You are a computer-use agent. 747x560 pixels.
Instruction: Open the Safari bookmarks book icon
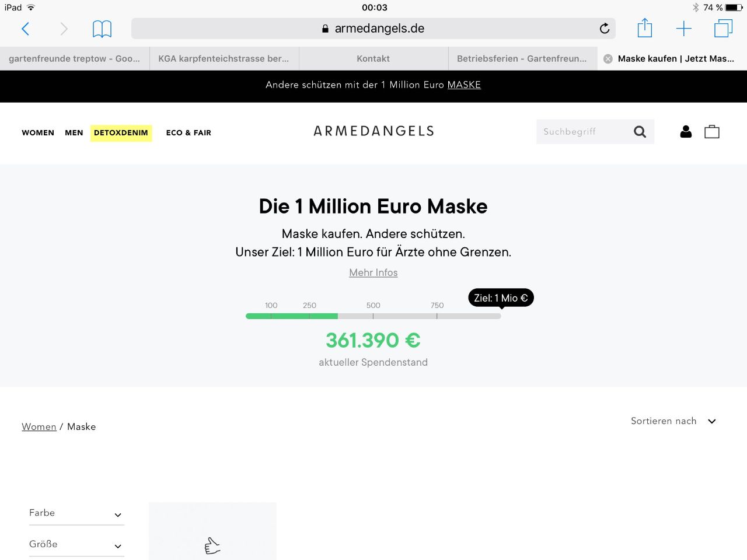[x=102, y=29]
